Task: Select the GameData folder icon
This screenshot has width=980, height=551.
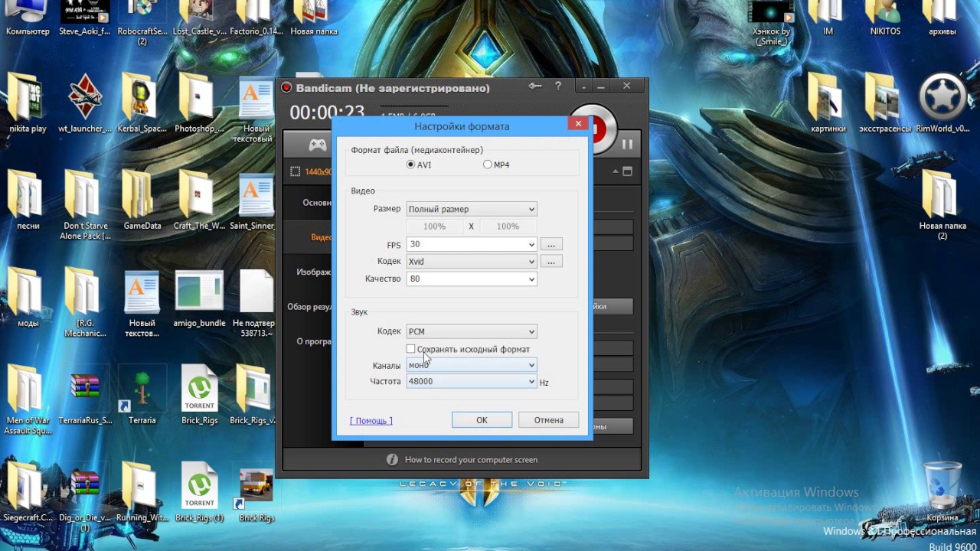Action: [142, 201]
